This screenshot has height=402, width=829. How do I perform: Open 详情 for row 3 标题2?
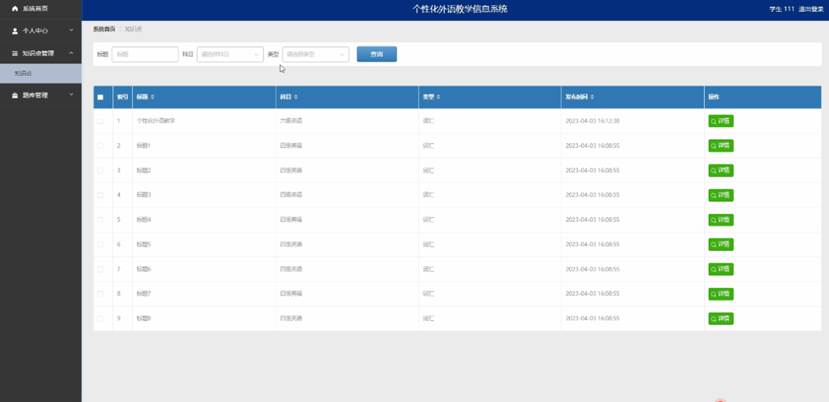pos(721,170)
